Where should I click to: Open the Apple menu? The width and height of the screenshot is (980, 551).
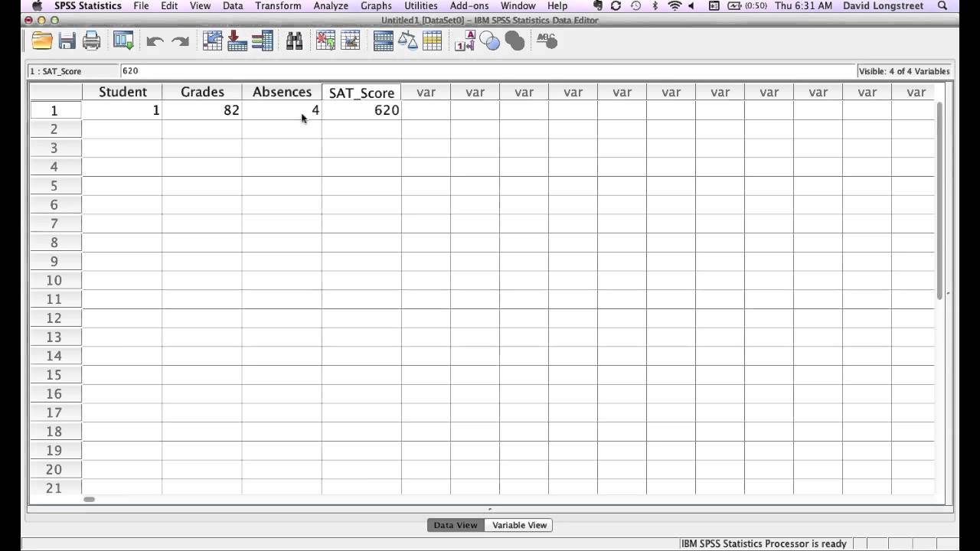(x=37, y=6)
